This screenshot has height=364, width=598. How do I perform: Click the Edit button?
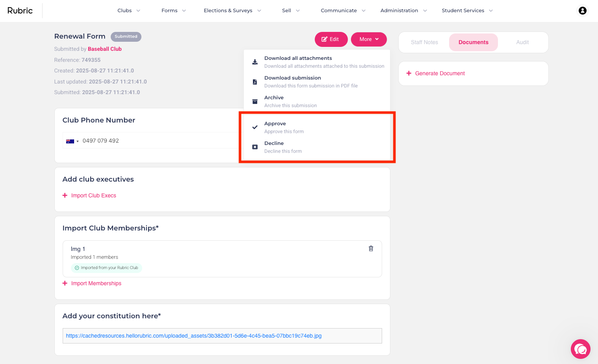331,39
